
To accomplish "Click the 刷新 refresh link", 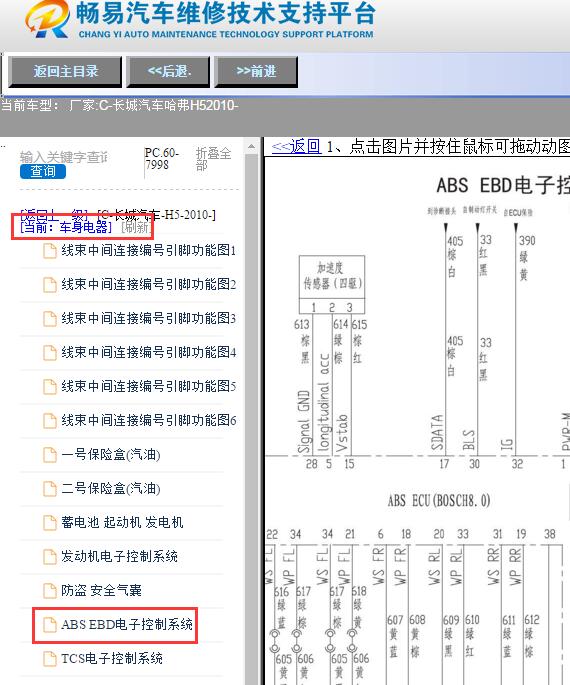I will (136, 227).
